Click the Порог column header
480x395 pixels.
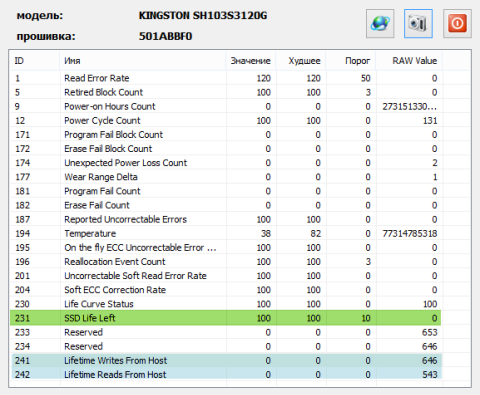[351, 61]
